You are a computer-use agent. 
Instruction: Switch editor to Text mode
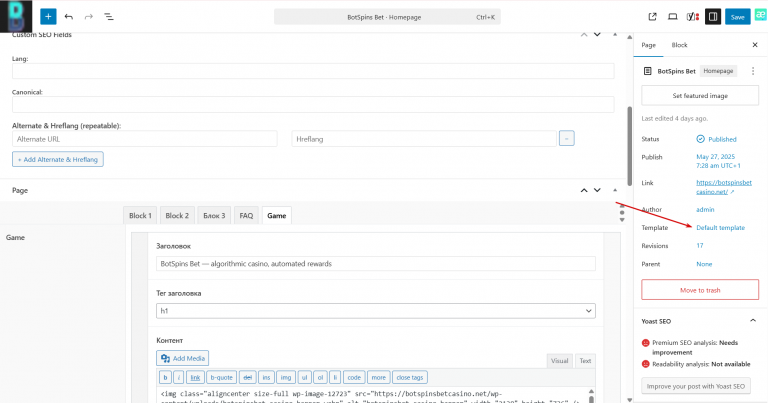pyautogui.click(x=585, y=361)
